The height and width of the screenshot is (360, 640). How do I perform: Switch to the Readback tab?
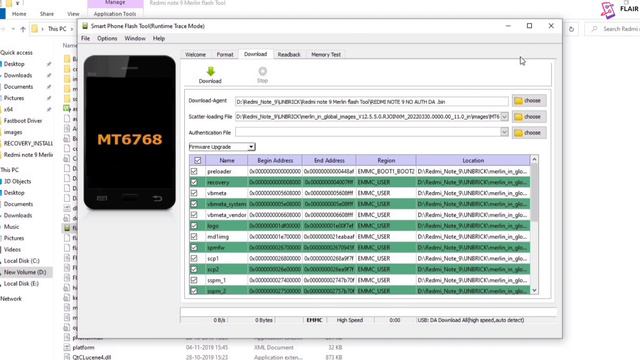[x=289, y=54]
